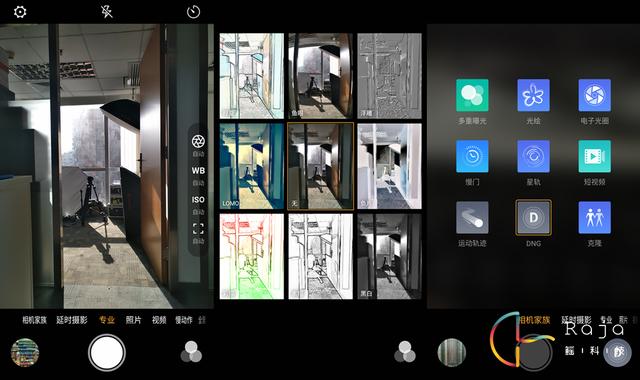Switch to the 视频 video tab
640x380 pixels.
[x=159, y=320]
